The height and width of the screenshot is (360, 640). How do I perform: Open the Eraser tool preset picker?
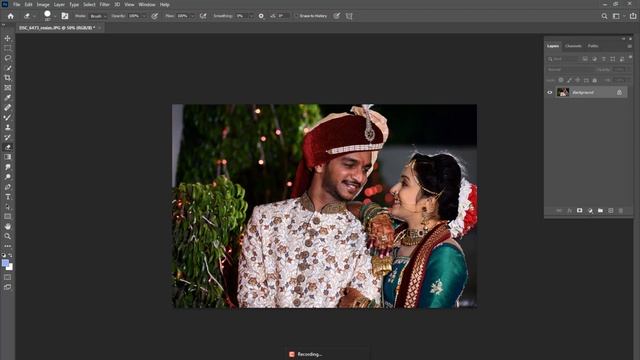point(29,16)
